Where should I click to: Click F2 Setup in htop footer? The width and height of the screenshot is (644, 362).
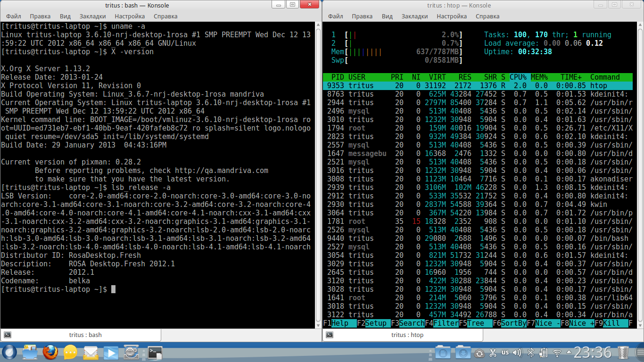(374, 323)
